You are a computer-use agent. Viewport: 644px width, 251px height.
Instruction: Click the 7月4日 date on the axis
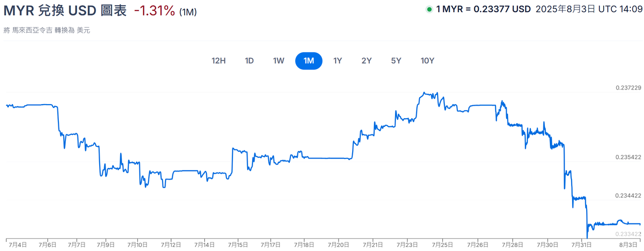pos(18,244)
